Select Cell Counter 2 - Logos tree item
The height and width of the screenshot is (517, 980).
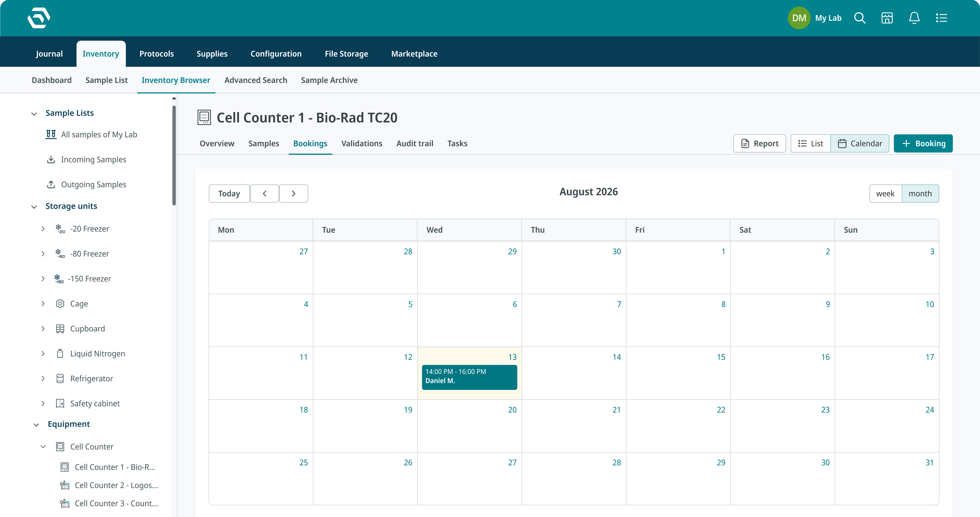point(109,486)
